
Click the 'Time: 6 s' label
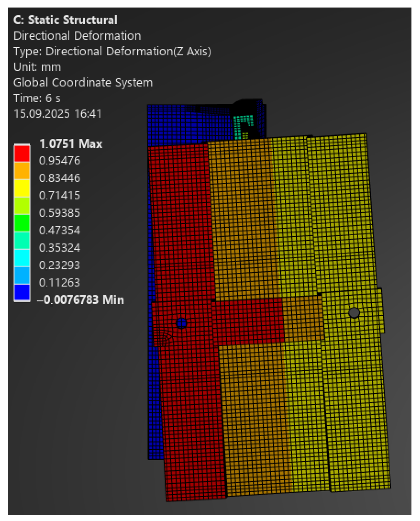(37, 98)
